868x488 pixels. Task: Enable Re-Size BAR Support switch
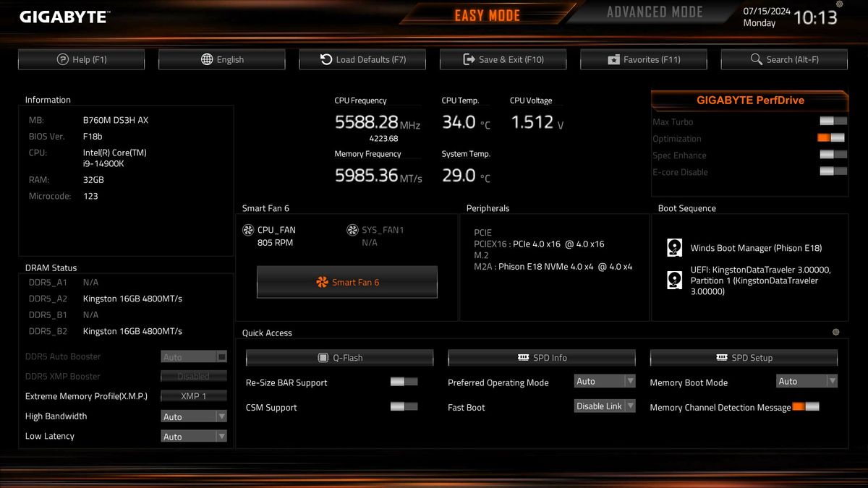404,382
